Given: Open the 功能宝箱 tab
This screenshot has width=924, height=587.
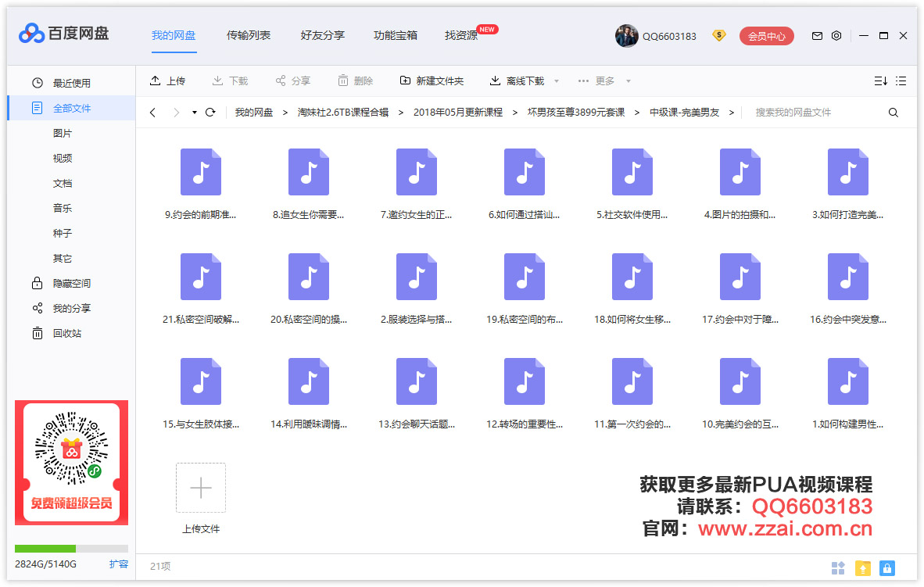Looking at the screenshot, I should pyautogui.click(x=395, y=35).
